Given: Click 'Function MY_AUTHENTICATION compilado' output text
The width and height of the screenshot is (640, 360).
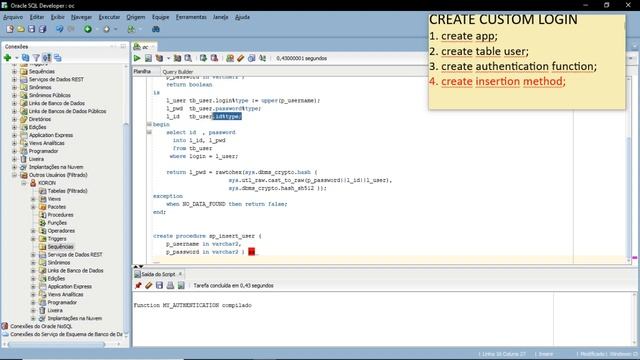Looking at the screenshot, I should 193,305.
